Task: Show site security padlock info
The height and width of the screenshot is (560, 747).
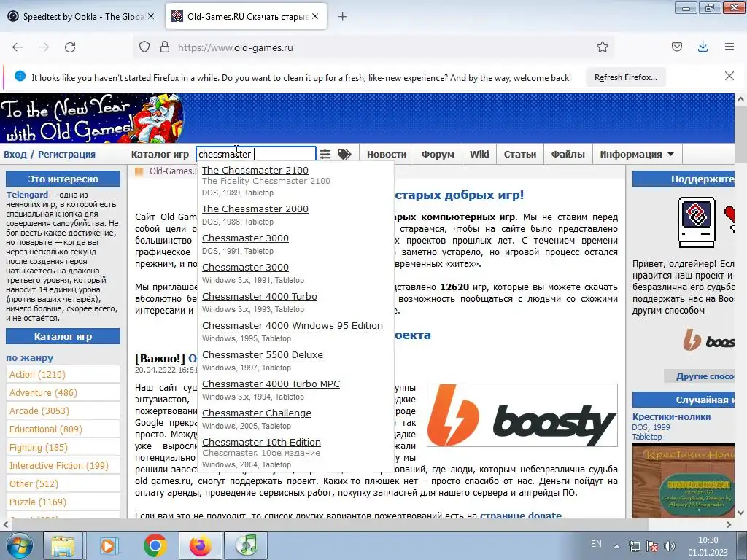Action: (165, 47)
